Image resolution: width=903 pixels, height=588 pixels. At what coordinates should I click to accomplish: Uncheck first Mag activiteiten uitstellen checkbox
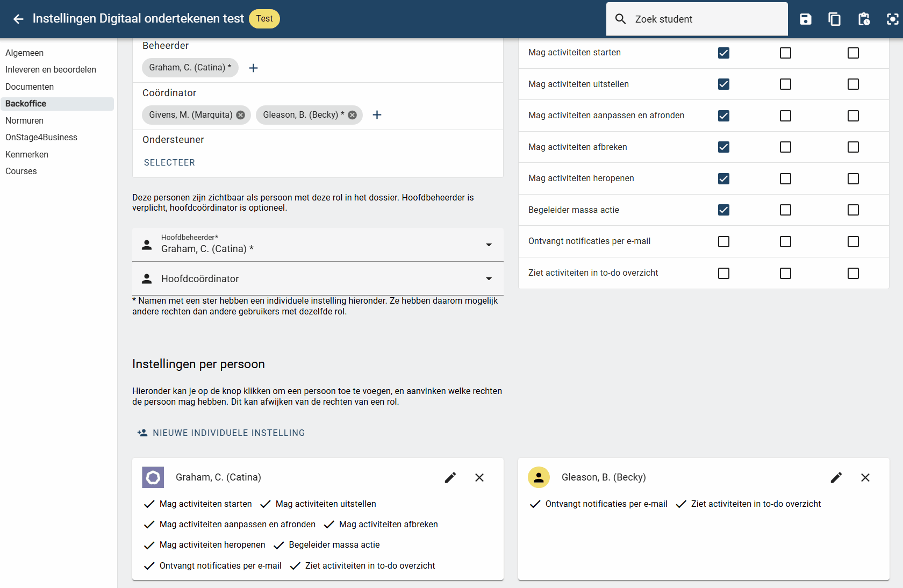pyautogui.click(x=724, y=84)
